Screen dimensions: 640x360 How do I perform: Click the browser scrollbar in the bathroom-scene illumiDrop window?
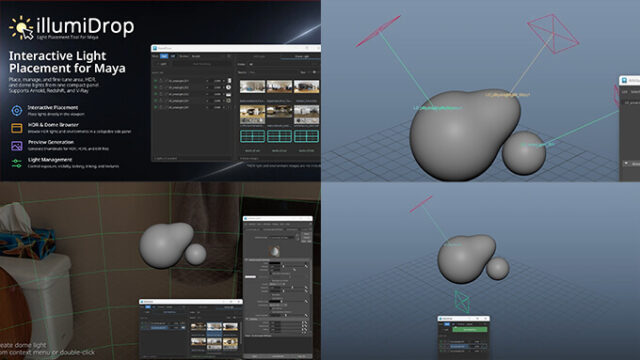pos(241,333)
